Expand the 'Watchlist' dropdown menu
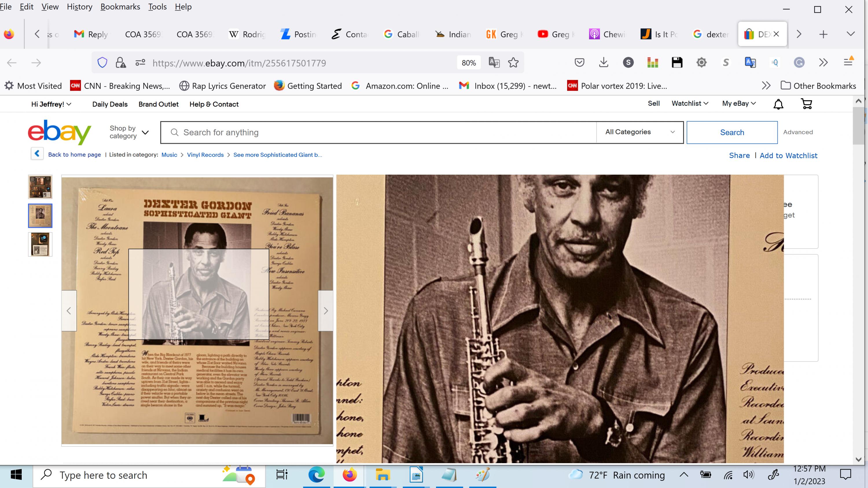 689,104
